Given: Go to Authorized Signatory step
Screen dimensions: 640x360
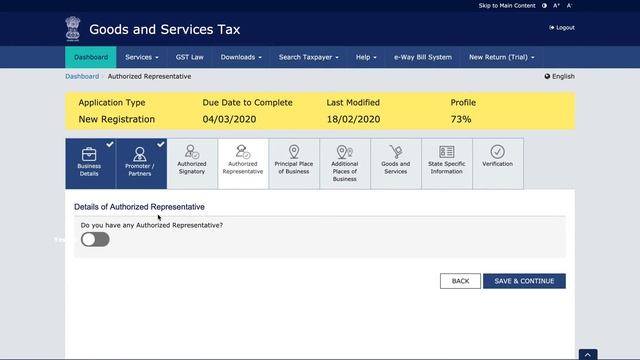Looking at the screenshot, I should point(192,163).
